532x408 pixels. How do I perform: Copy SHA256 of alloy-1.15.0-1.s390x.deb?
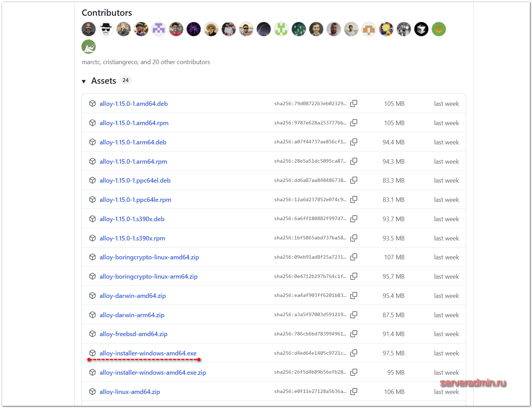(354, 219)
